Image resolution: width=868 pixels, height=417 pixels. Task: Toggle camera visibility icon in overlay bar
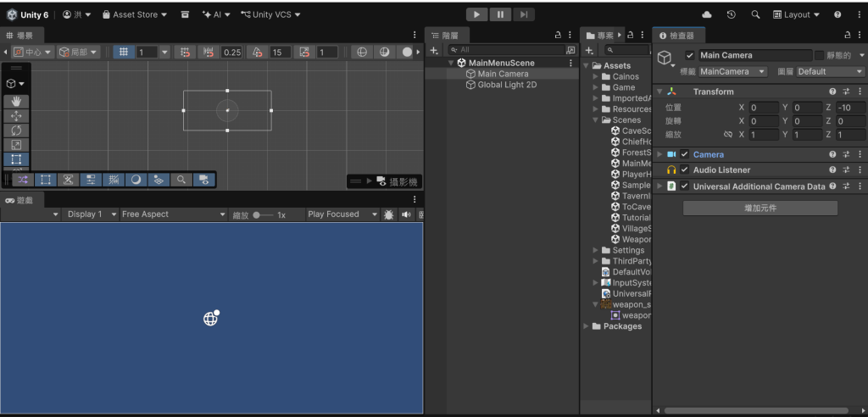[x=203, y=180]
